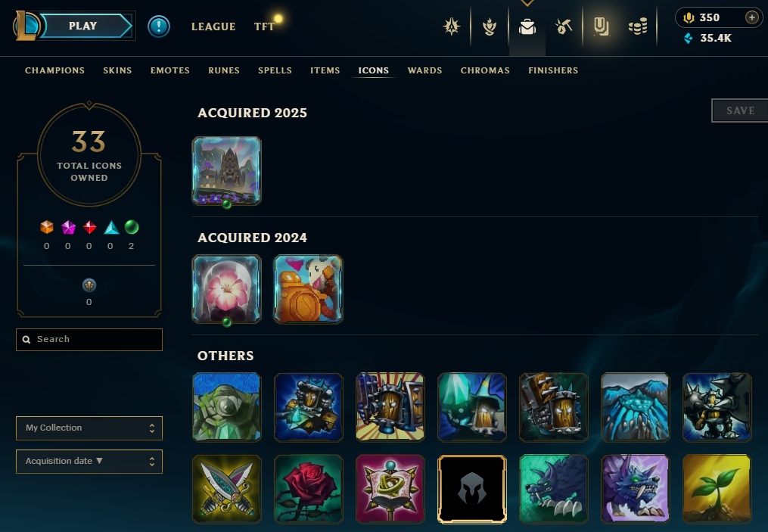This screenshot has height=532, width=768.
Task: Choose the green sprout summoner icon
Action: click(x=717, y=488)
